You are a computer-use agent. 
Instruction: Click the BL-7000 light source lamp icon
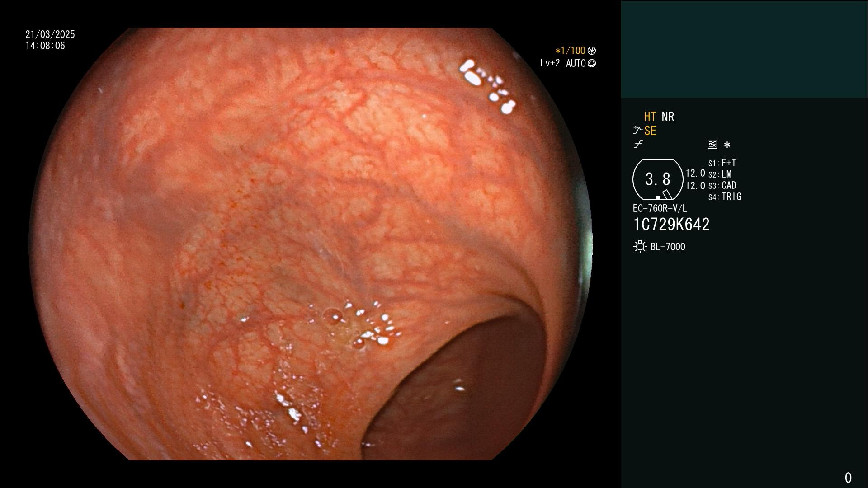click(640, 247)
